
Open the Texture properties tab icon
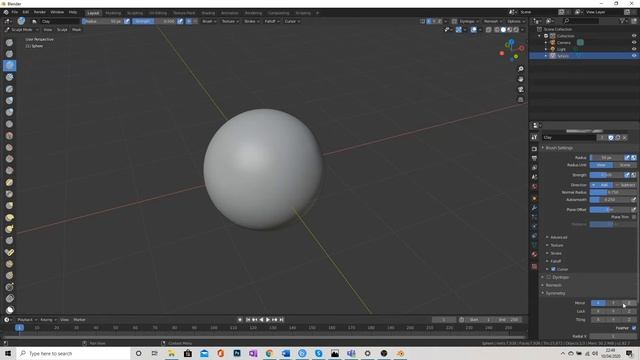coord(534,266)
